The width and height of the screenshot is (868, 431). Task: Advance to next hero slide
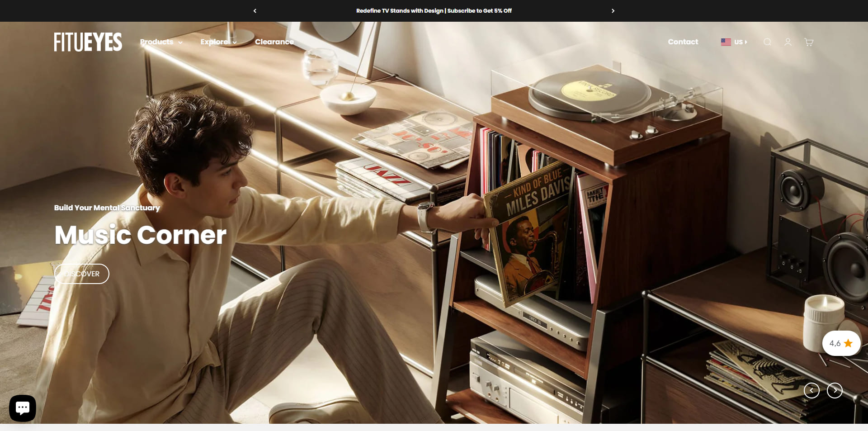tap(835, 390)
